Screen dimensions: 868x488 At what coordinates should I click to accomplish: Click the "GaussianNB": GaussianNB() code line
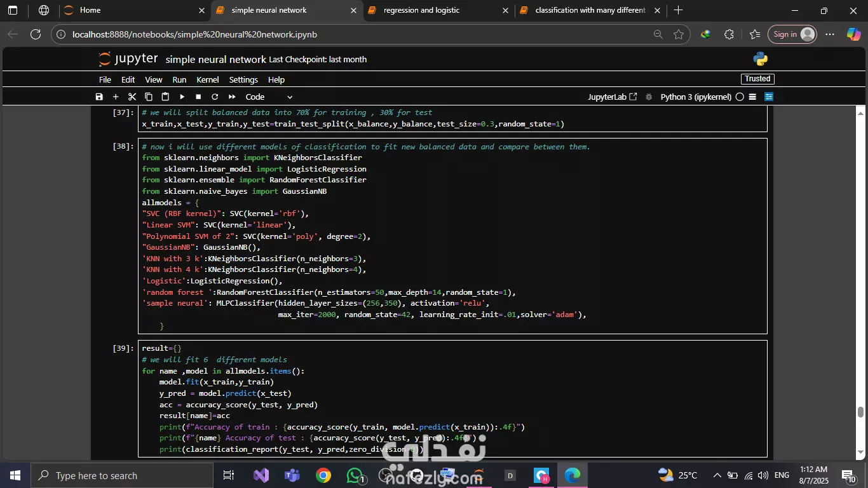(201, 247)
